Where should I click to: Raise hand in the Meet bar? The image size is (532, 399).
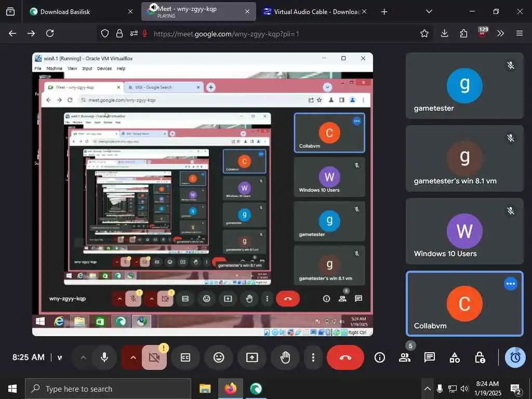[x=285, y=357]
